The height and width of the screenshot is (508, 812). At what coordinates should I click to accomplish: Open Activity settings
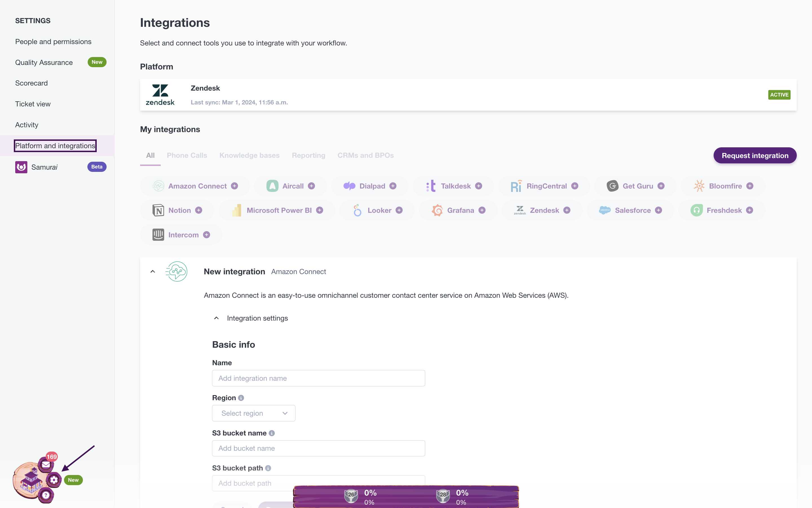point(27,125)
